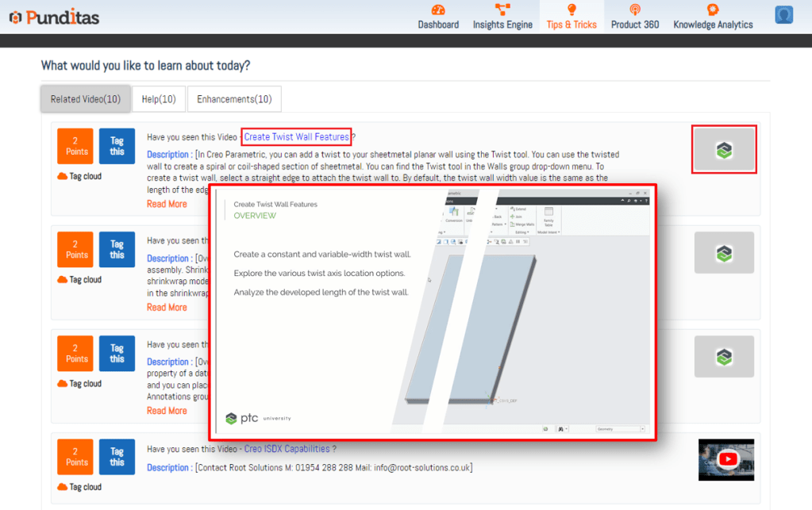
Task: Open the Product 360 icon
Action: click(x=634, y=10)
